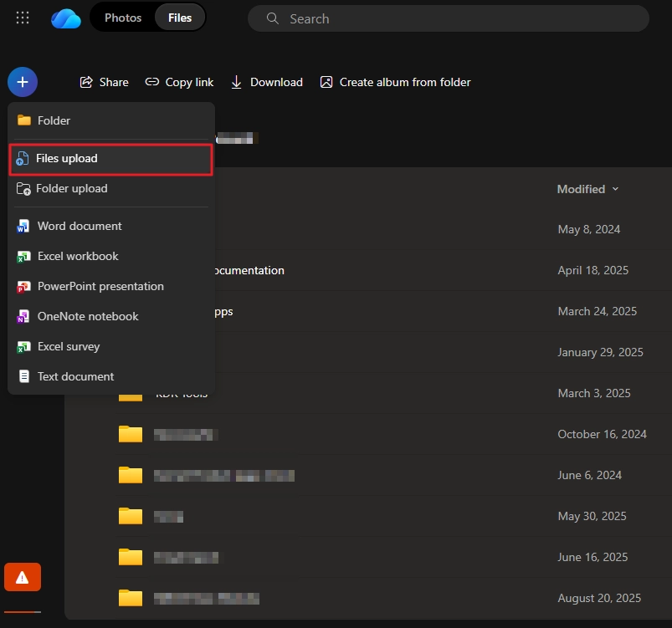Switch to the Photos view
Screen dimensions: 672x628
click(x=123, y=17)
